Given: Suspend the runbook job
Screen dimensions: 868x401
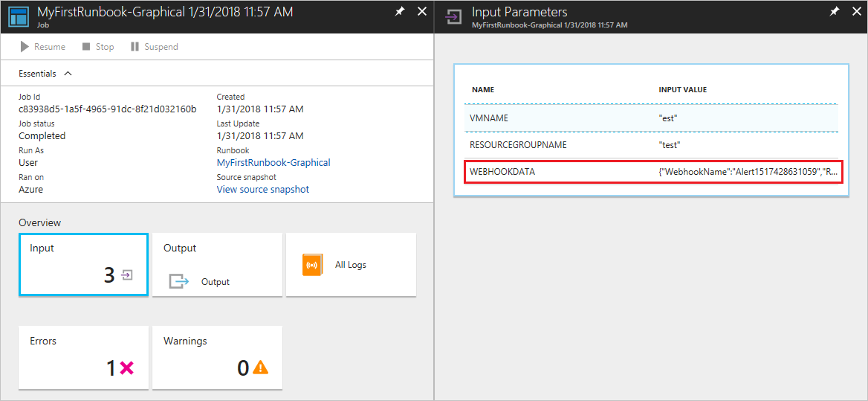Looking at the screenshot, I should (x=154, y=47).
